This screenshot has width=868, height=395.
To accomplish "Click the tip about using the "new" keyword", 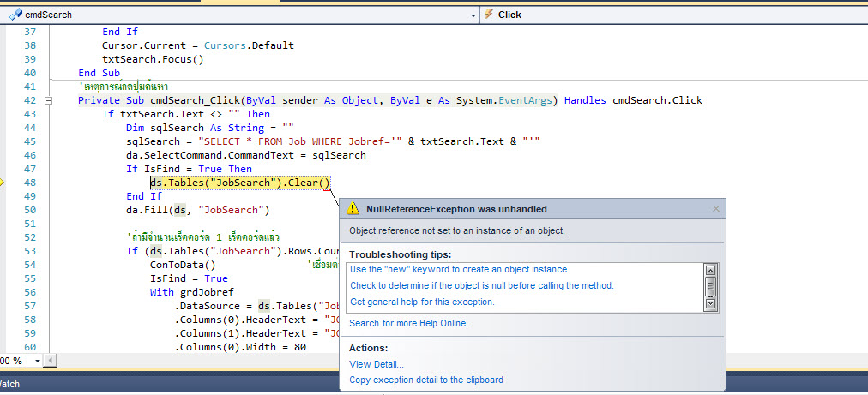I will tap(460, 269).
